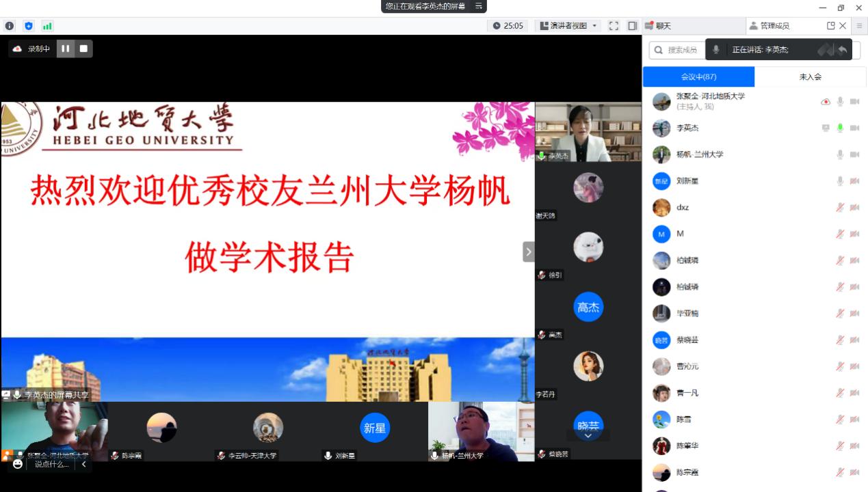Unmute dxz's microphone in member list
Screen dimensions: 868x492
click(840, 208)
